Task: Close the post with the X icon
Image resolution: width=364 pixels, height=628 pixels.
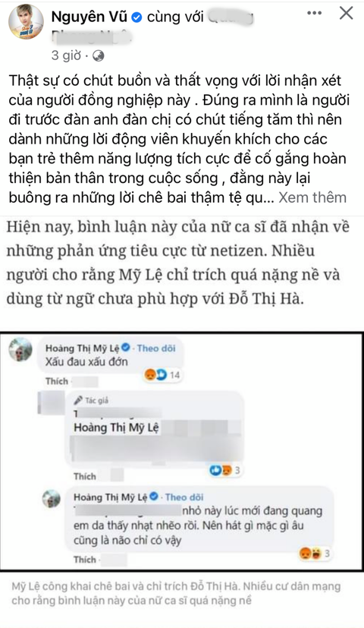Action: (346, 13)
